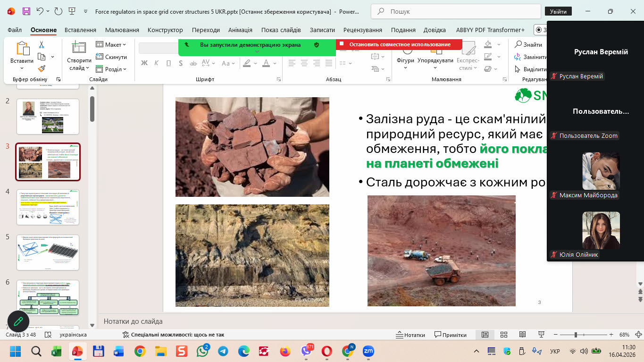Expand the Shapes (Фігури) gallery
The height and width of the screenshot is (362, 644).
[x=405, y=60]
